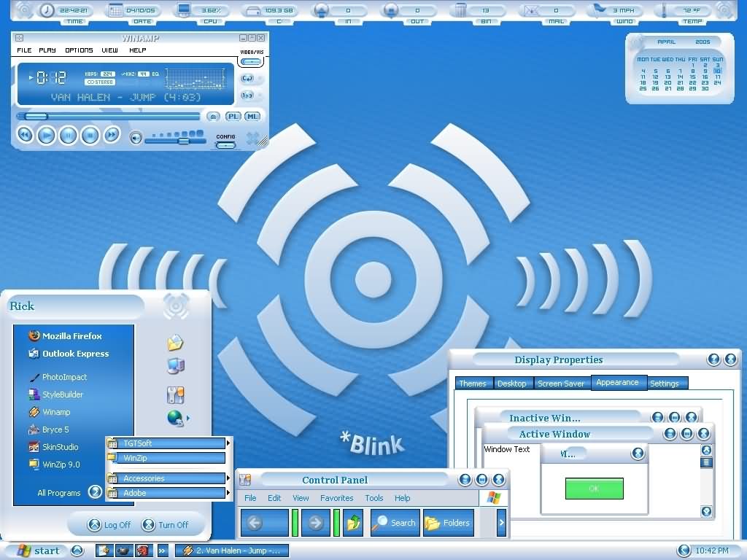Switch to the Screen Saver tab

pyautogui.click(x=561, y=384)
